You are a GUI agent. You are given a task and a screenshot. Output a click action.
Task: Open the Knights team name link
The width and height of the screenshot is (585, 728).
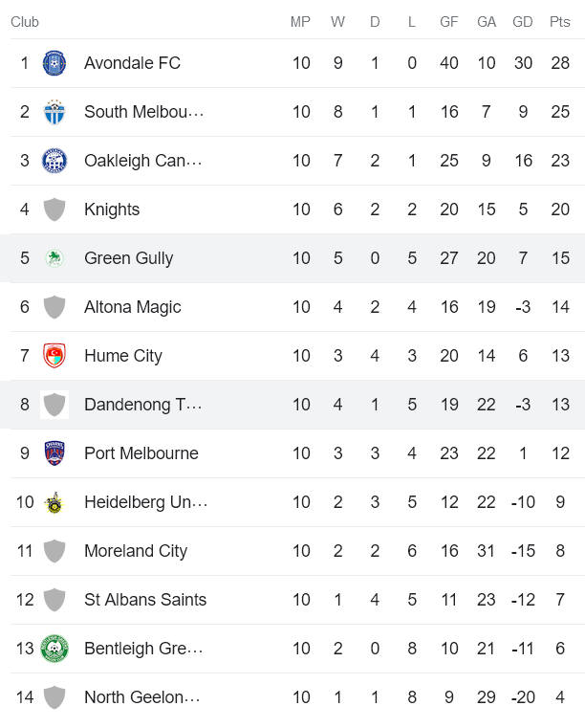click(x=112, y=210)
